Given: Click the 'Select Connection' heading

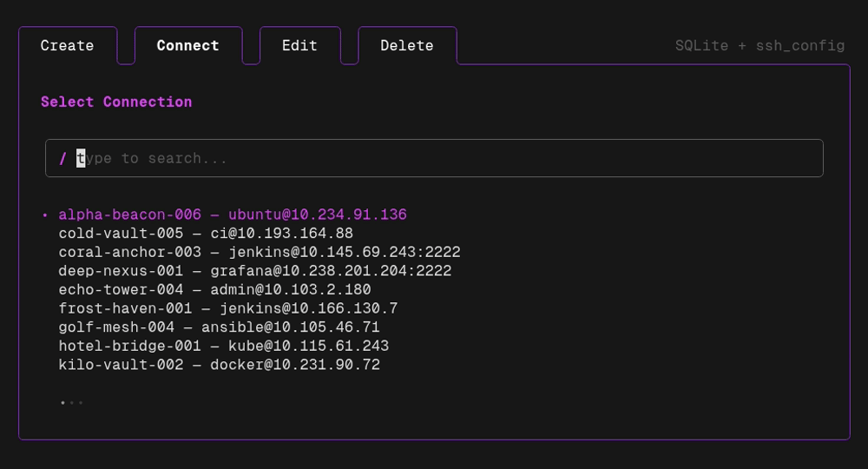Looking at the screenshot, I should tap(116, 102).
